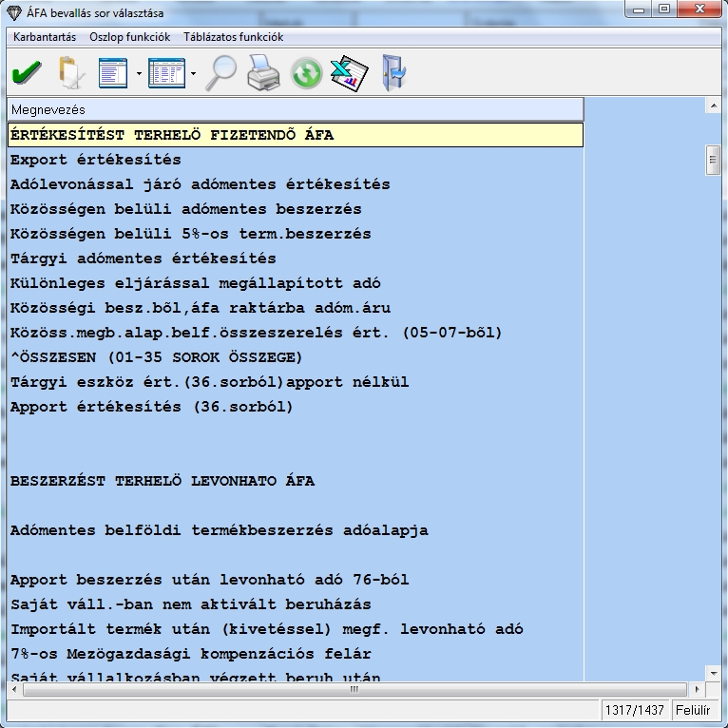Expand the dropdown arrow beside table view icon
728x728 pixels.
[x=193, y=73]
